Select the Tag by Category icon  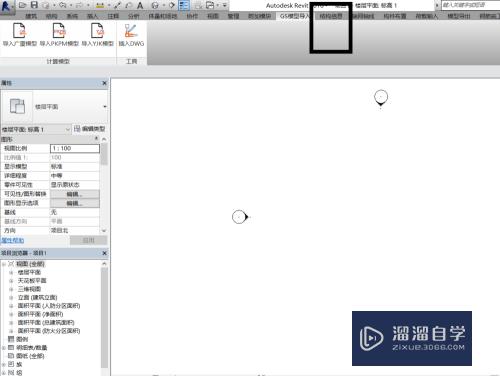tap(129, 5)
